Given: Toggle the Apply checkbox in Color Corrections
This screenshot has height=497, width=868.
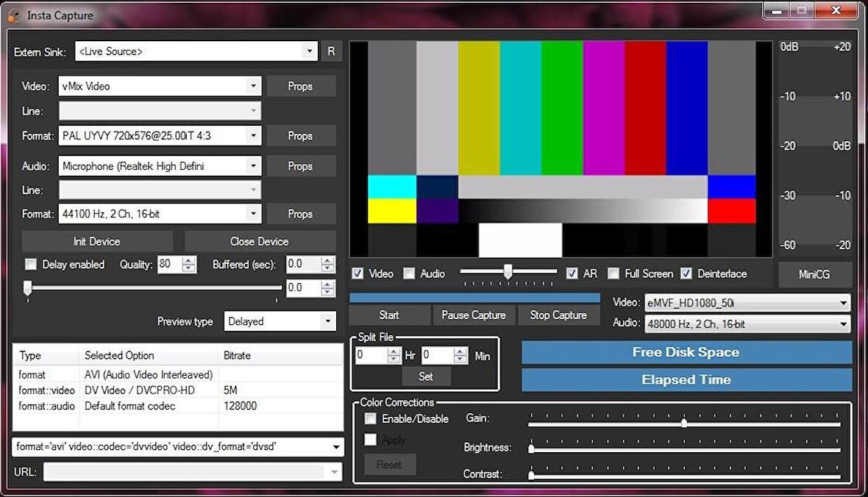Looking at the screenshot, I should (x=371, y=440).
